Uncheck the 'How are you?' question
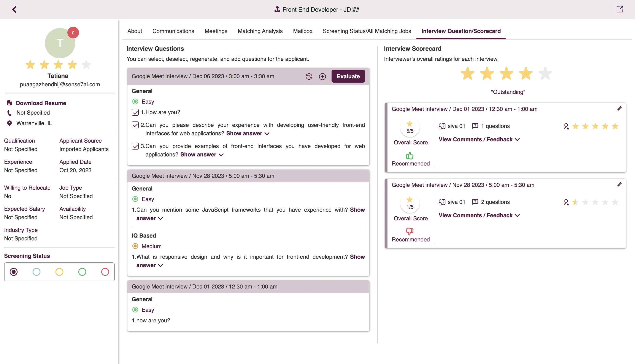The height and width of the screenshot is (364, 635). coord(135,112)
